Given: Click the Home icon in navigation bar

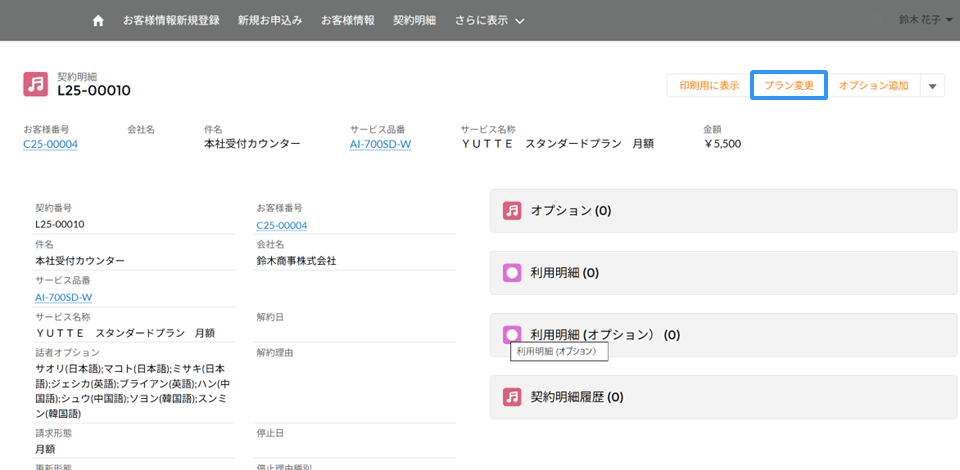Looking at the screenshot, I should (98, 20).
